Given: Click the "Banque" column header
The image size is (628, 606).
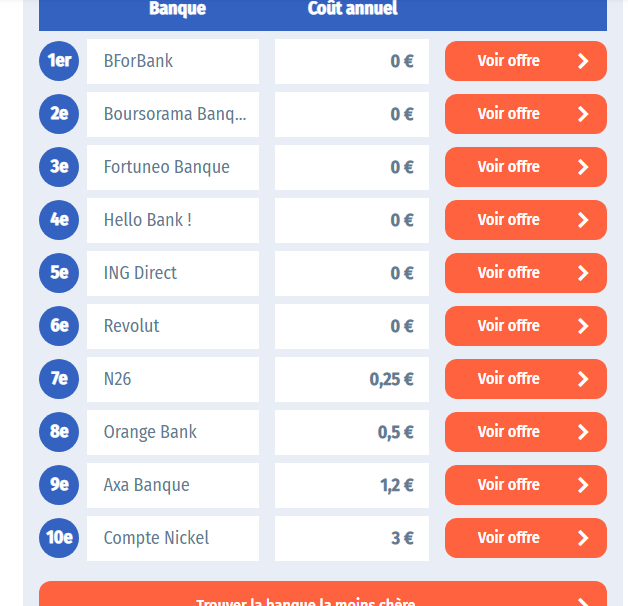Looking at the screenshot, I should [177, 9].
